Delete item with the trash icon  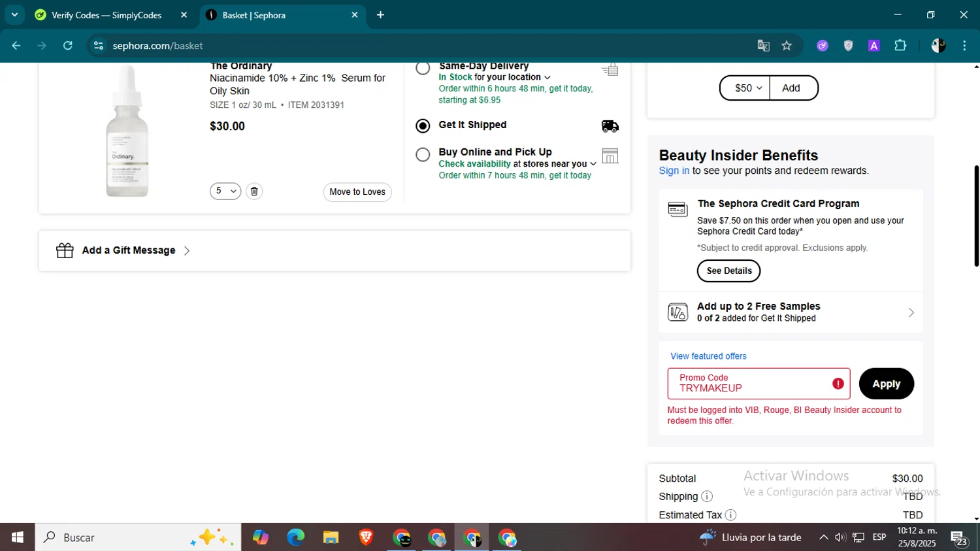[x=254, y=192]
